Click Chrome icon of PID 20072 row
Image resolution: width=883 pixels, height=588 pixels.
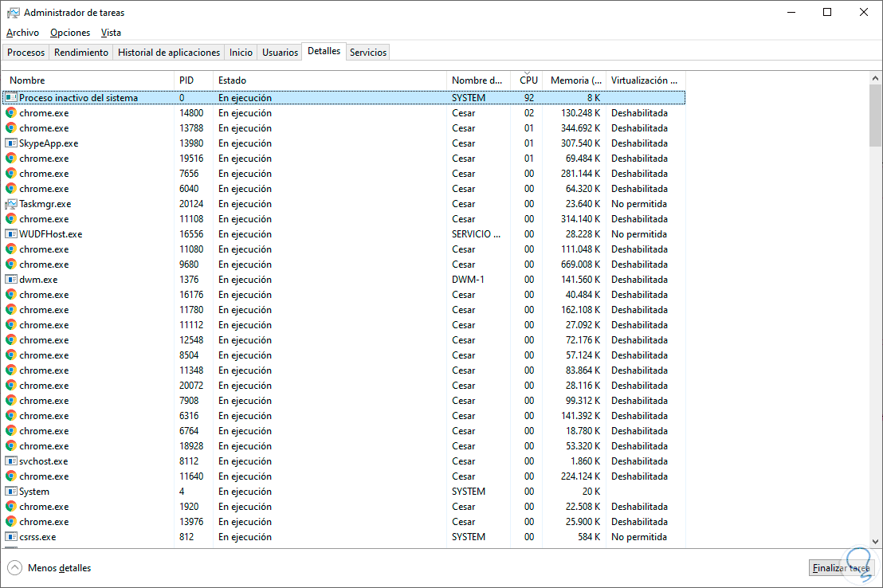[x=10, y=386]
